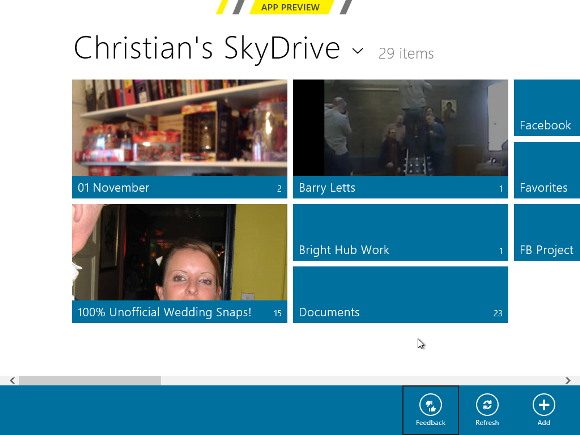Open the Barry Letts folder photo
This screenshot has width=580, height=435.
[400, 128]
